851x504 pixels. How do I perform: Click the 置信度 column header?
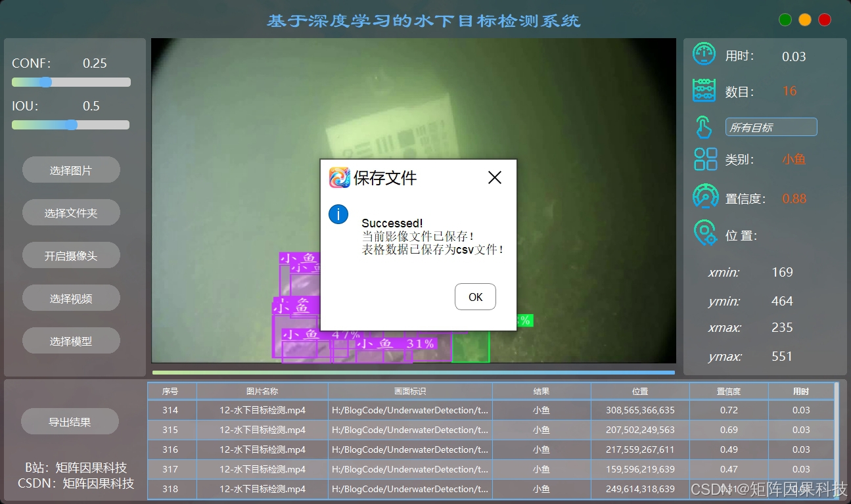click(729, 391)
